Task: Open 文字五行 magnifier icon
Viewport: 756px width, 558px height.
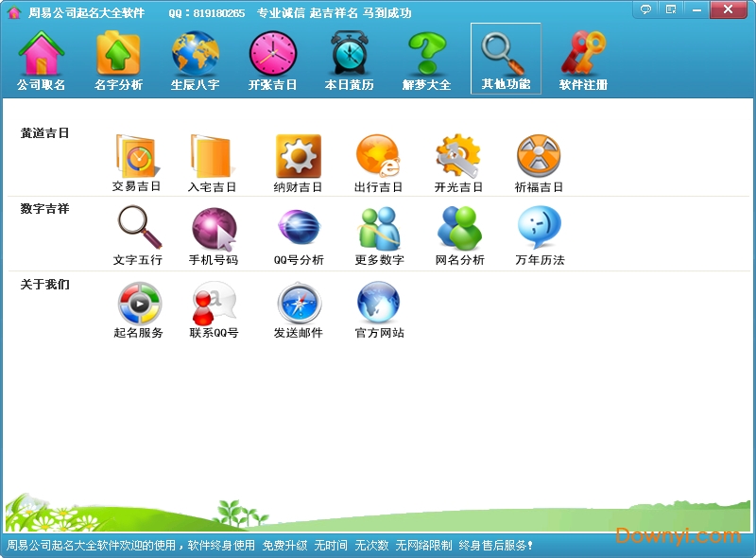Action: point(136,227)
